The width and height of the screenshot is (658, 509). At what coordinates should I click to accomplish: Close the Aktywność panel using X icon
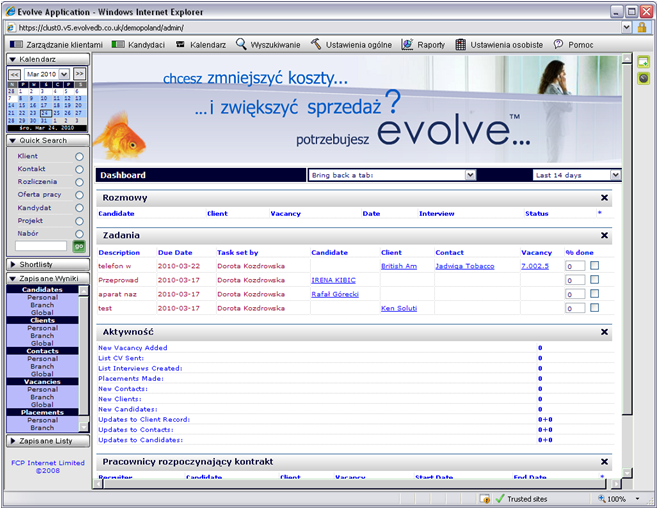(604, 331)
